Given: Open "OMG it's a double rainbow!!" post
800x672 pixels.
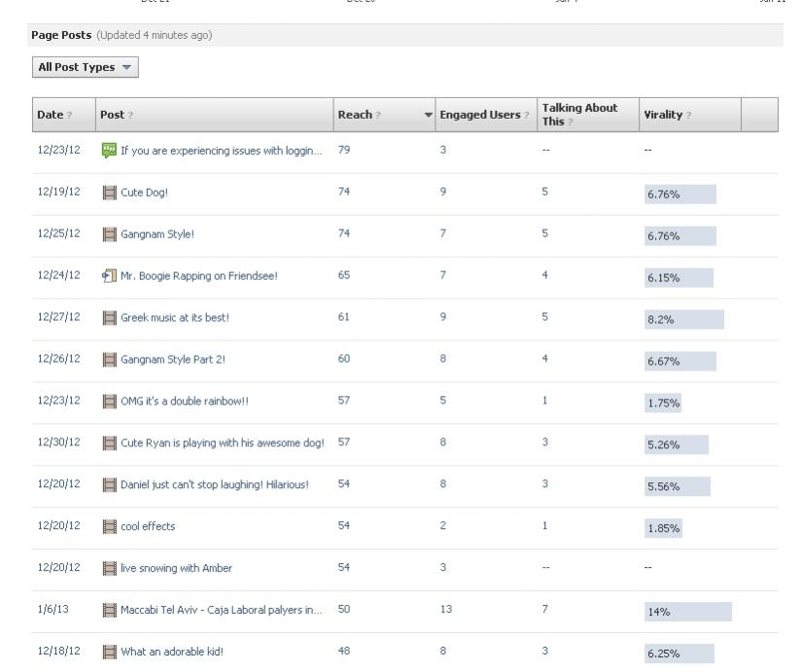Looking at the screenshot, I should [x=185, y=401].
